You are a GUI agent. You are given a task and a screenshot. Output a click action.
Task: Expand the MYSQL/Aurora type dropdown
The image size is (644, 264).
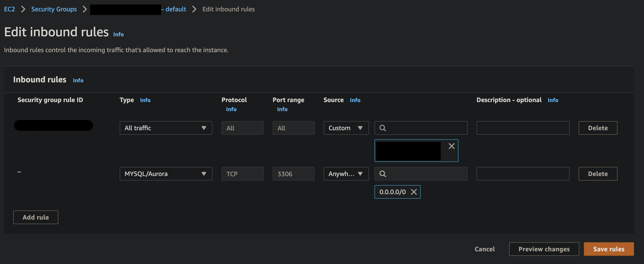(x=166, y=174)
